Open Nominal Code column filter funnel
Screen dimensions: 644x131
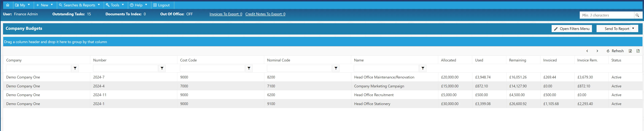click(x=336, y=68)
